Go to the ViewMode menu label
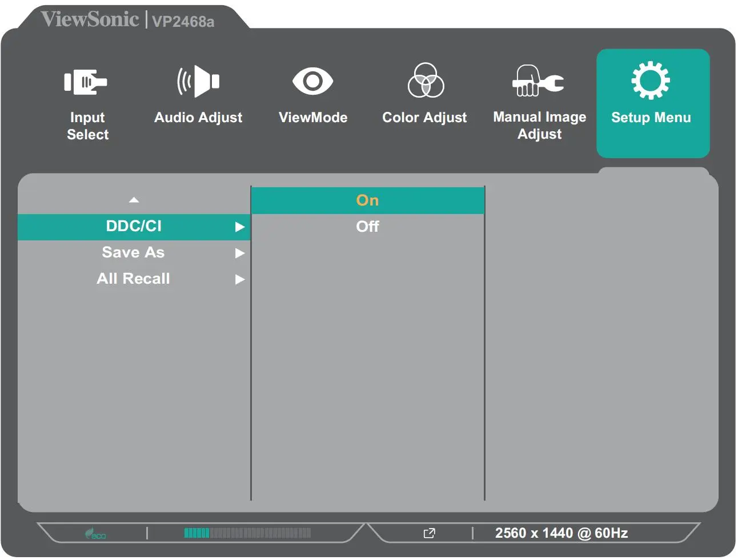 tap(313, 118)
